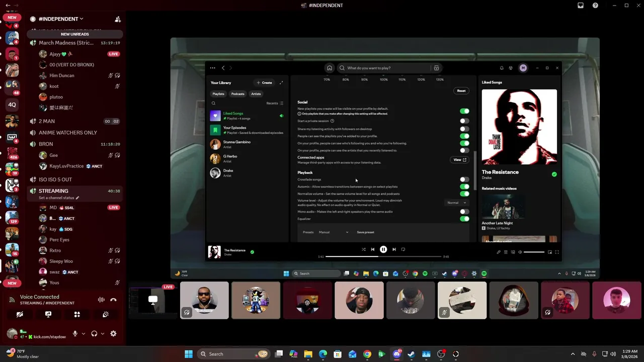Toggle repeat in Spotify player
This screenshot has width=644, height=362.
point(403,249)
